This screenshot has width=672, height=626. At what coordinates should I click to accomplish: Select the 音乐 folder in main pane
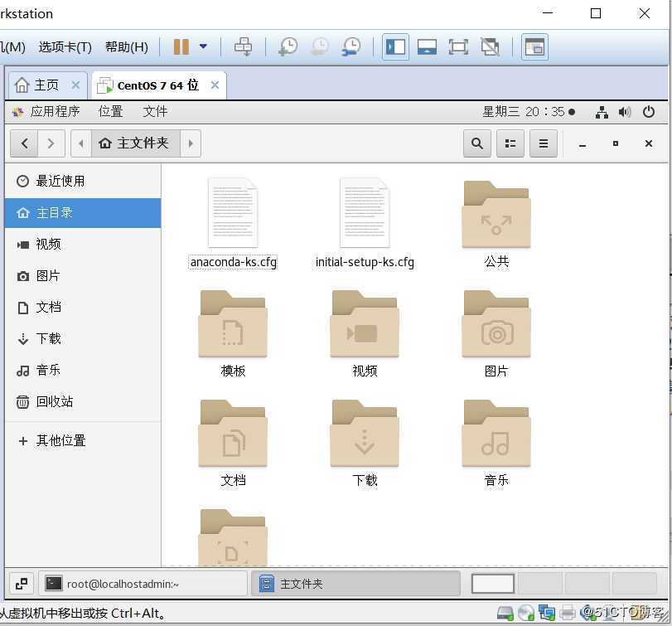496,443
